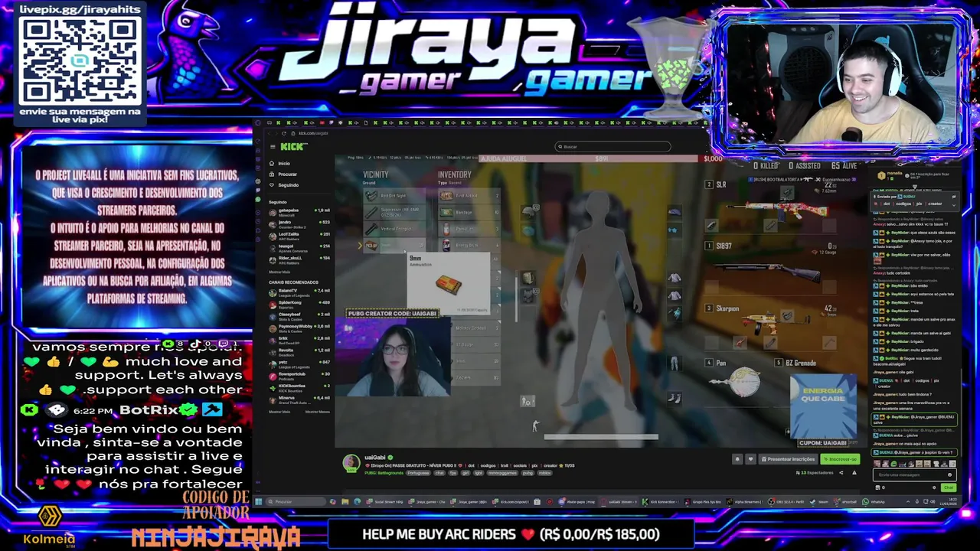Open WhatsApp from the taskbar

coord(874,502)
